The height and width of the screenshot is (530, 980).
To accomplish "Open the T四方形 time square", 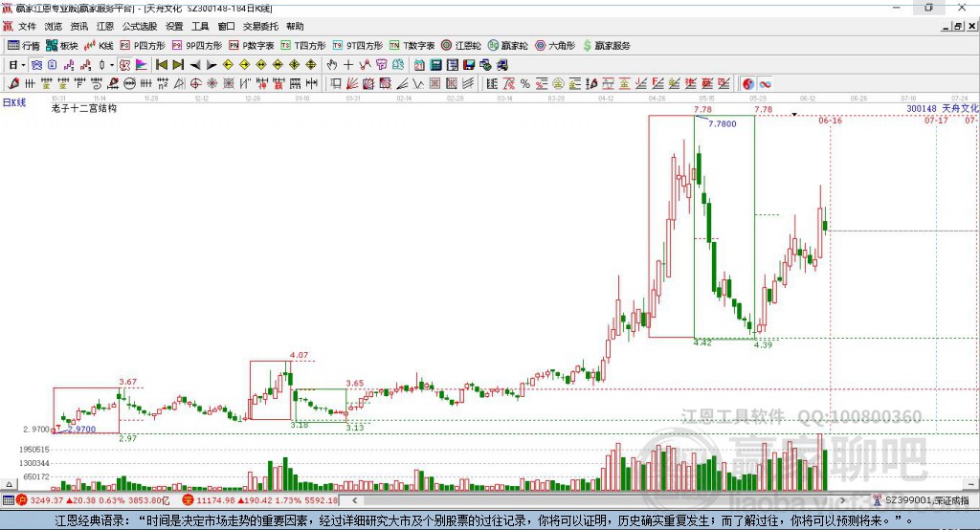I will (x=303, y=46).
